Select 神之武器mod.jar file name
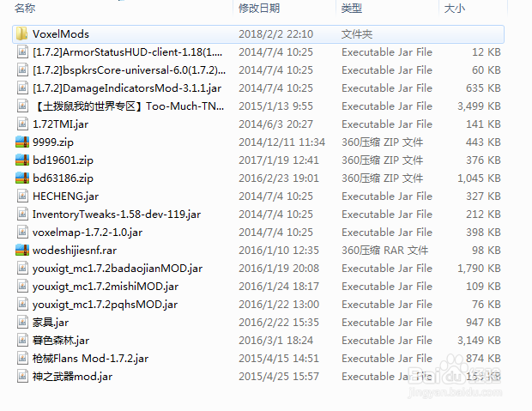 point(72,377)
